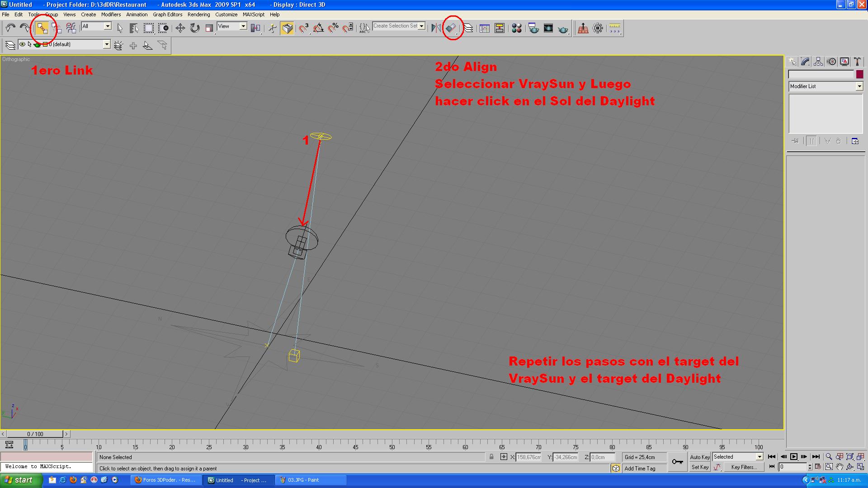Open the Material Editor
Screen dimensions: 868x488
pyautogui.click(x=517, y=28)
